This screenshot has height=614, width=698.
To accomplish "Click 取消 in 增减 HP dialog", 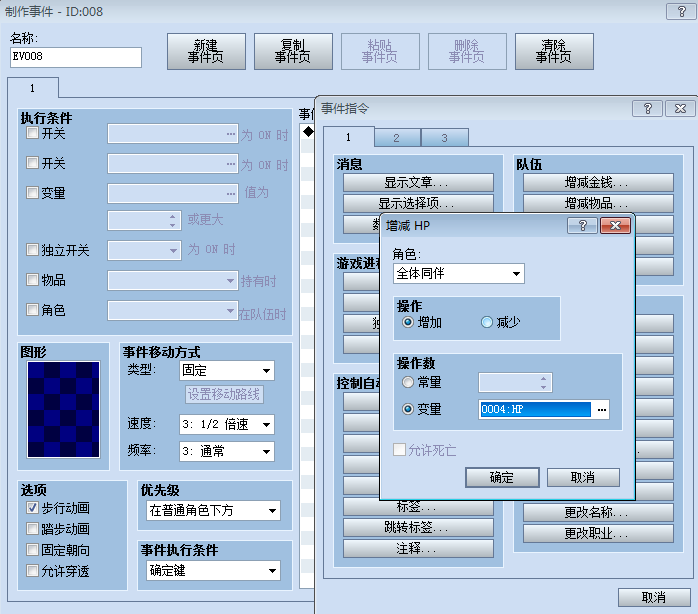I will coord(583,478).
